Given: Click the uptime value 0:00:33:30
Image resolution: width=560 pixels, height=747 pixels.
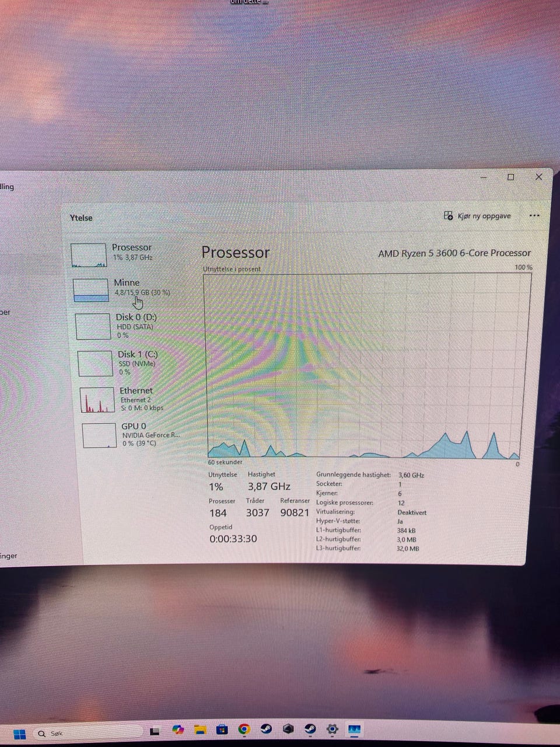Looking at the screenshot, I should point(233,539).
